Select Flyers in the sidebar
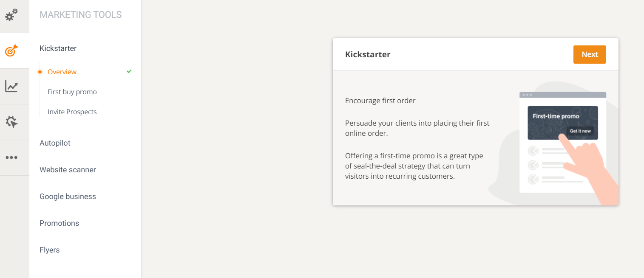 49,250
